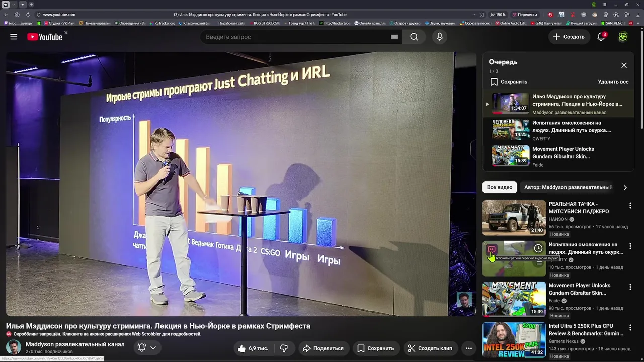Select the Все видео filter chip
The image size is (644, 362).
point(500,187)
